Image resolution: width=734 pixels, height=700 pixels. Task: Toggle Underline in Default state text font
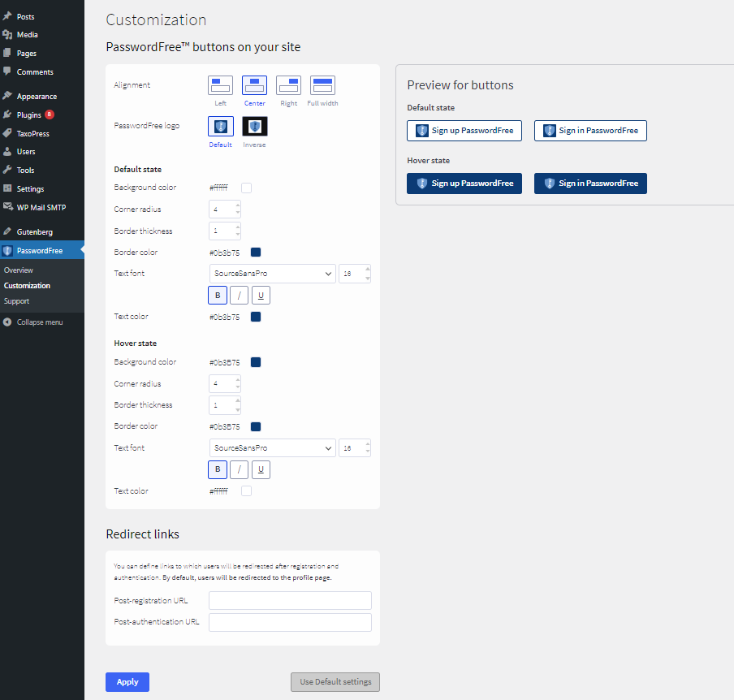261,295
